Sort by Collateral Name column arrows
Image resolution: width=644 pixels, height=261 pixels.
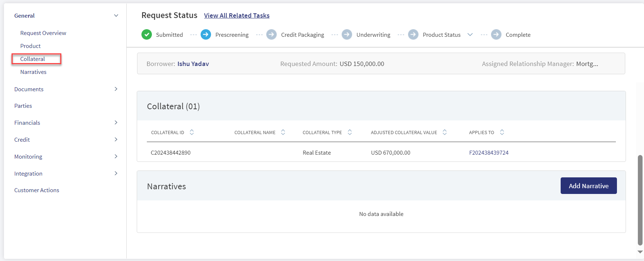point(283,132)
